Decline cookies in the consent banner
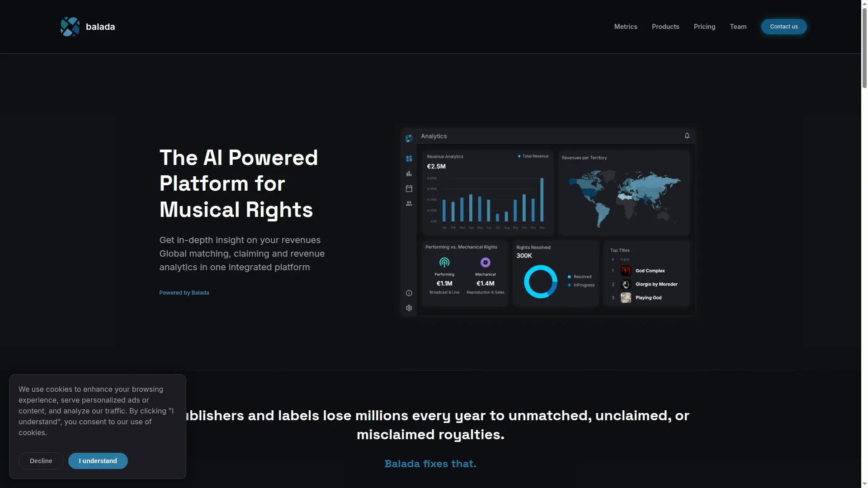 41,461
